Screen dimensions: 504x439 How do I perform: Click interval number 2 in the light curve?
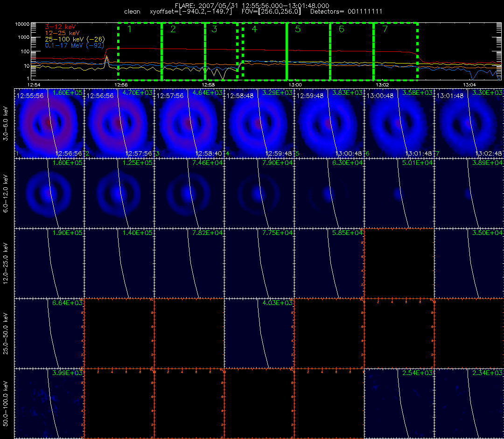(173, 29)
